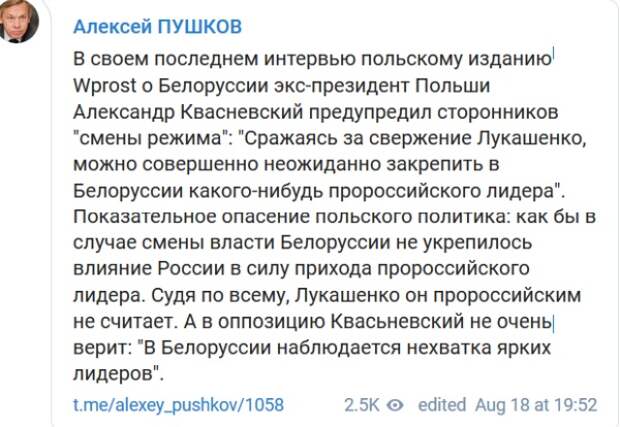The image size is (620, 427).
Task: Click the "edited" label beside the date
Action: tap(442, 405)
